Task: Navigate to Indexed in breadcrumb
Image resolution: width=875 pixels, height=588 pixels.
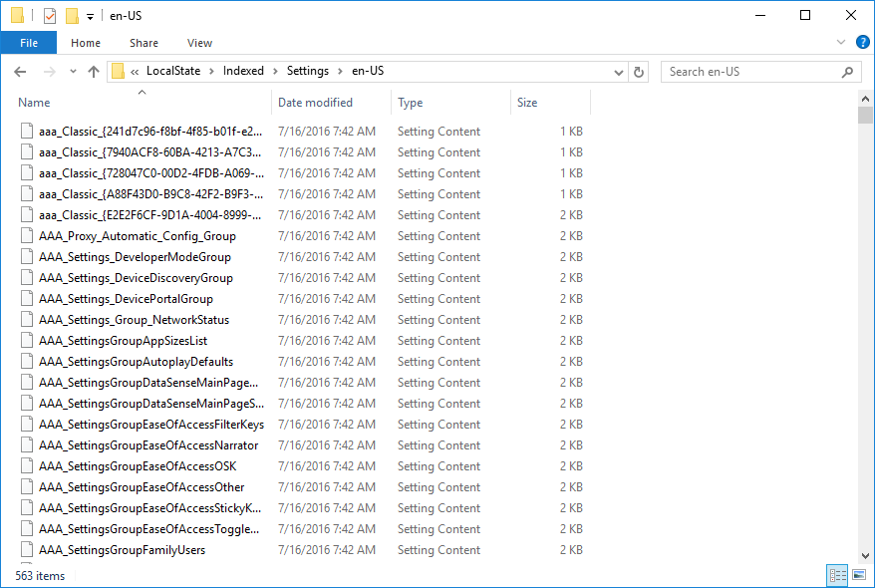Action: 243,71
